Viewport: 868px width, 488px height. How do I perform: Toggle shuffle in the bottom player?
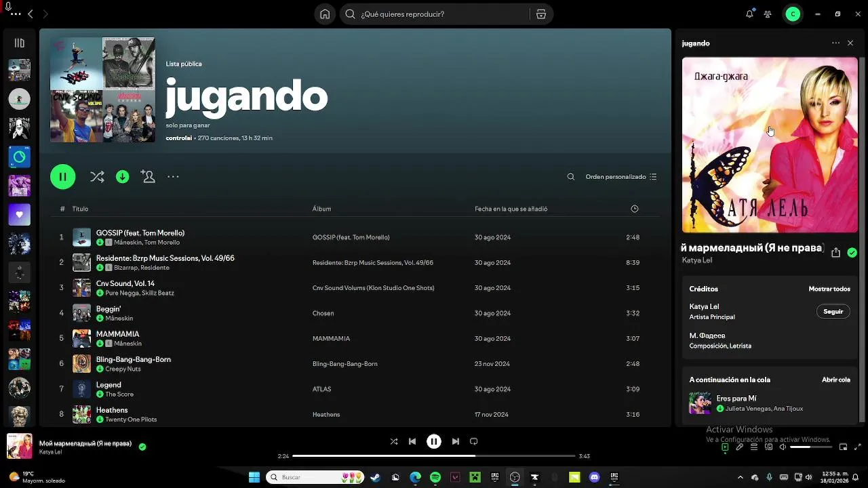394,441
